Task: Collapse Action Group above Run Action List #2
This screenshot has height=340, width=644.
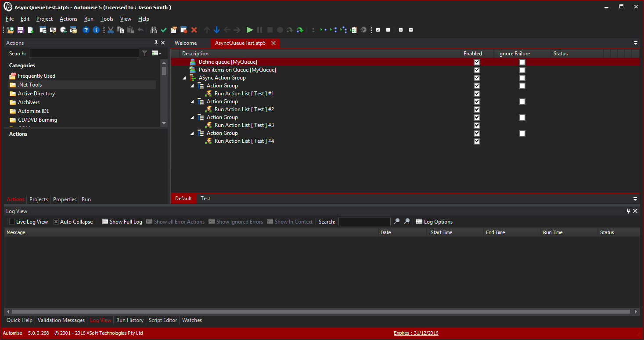Action: tap(192, 102)
